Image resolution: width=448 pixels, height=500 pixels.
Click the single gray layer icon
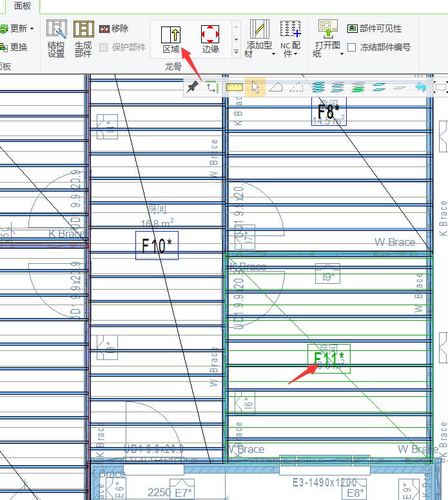point(400,87)
